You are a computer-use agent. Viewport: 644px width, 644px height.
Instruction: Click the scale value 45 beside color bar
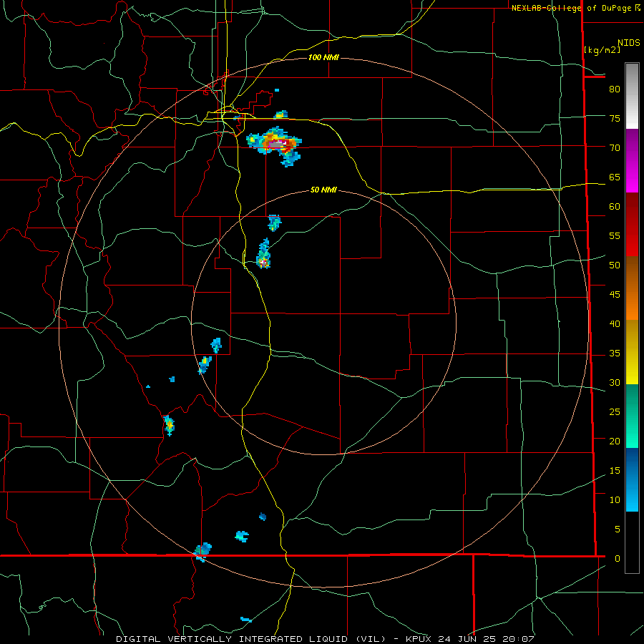coord(615,295)
